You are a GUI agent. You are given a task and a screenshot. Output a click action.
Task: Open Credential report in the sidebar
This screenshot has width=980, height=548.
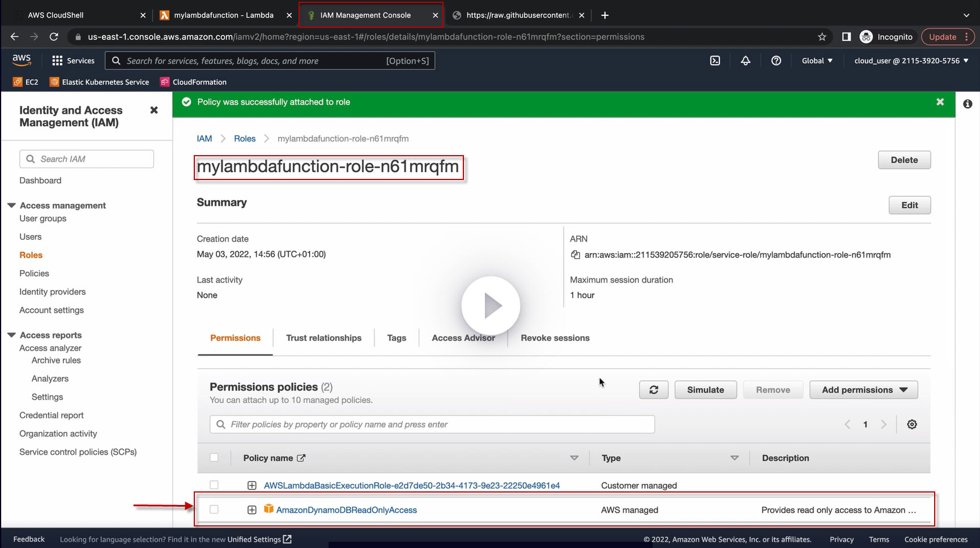point(52,415)
